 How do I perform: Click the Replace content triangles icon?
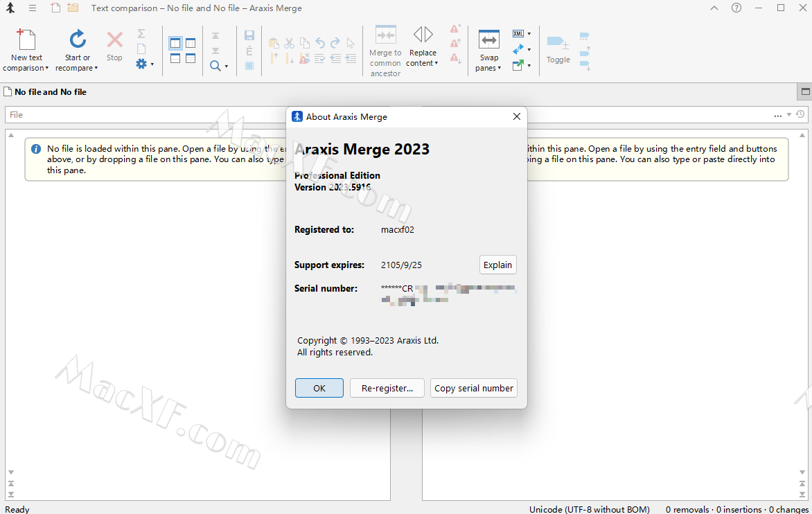coord(423,35)
